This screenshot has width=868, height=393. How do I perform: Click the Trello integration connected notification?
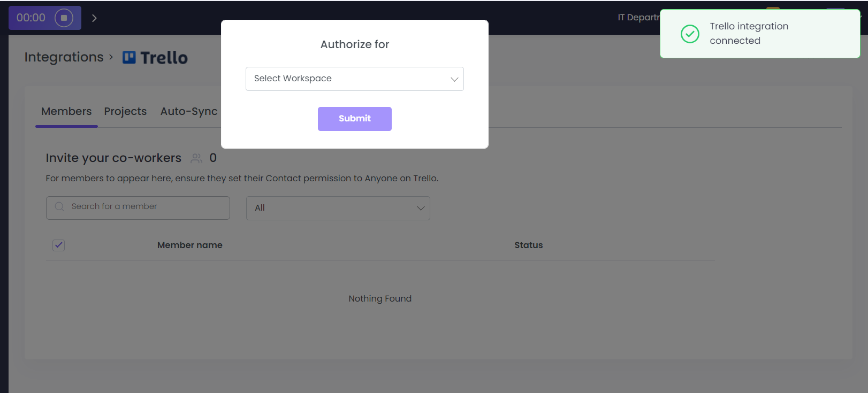tap(760, 34)
